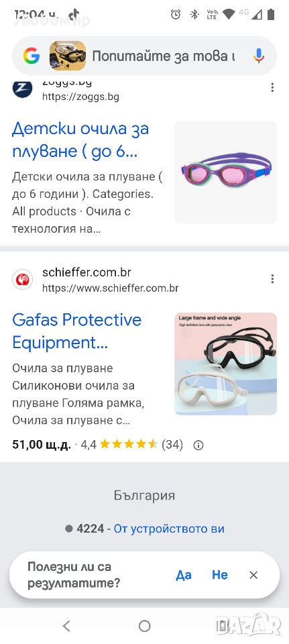Open the Gafas Protective Equipment link
Image resolution: width=289 pixels, height=644 pixels.
pos(76,331)
